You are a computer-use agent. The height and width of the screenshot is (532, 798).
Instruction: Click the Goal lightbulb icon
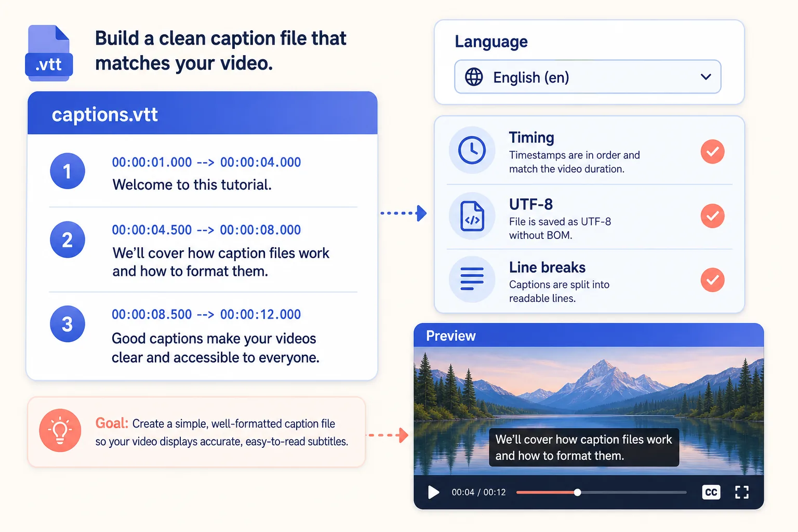click(60, 430)
